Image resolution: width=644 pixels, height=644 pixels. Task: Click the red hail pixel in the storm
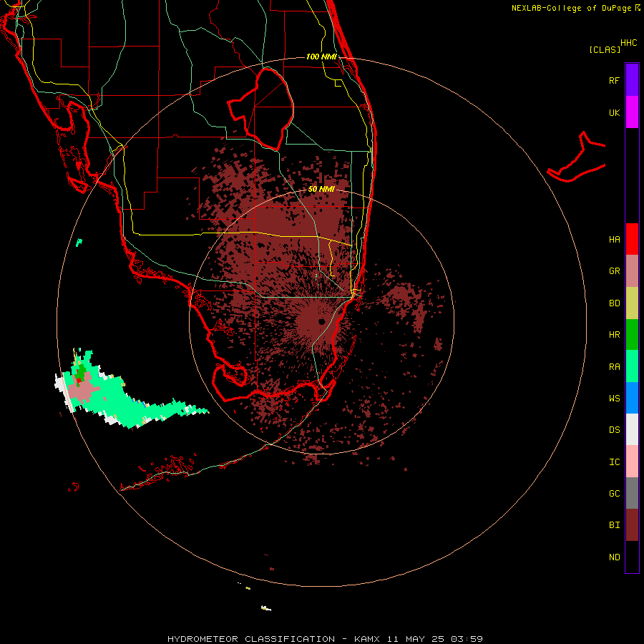pyautogui.click(x=79, y=381)
